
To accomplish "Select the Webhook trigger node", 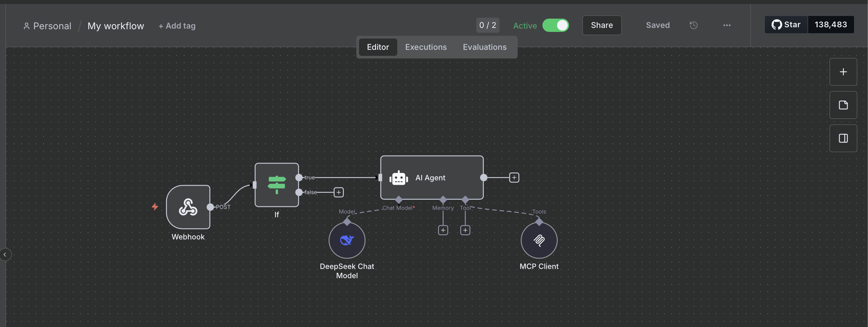I will tap(188, 207).
